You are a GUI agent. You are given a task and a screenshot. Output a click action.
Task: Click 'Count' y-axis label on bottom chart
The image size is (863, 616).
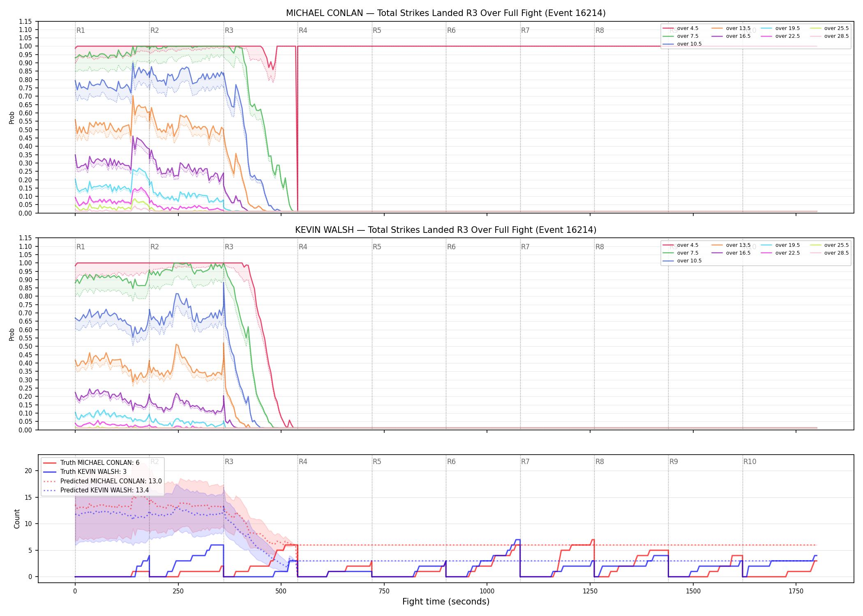click(x=17, y=519)
